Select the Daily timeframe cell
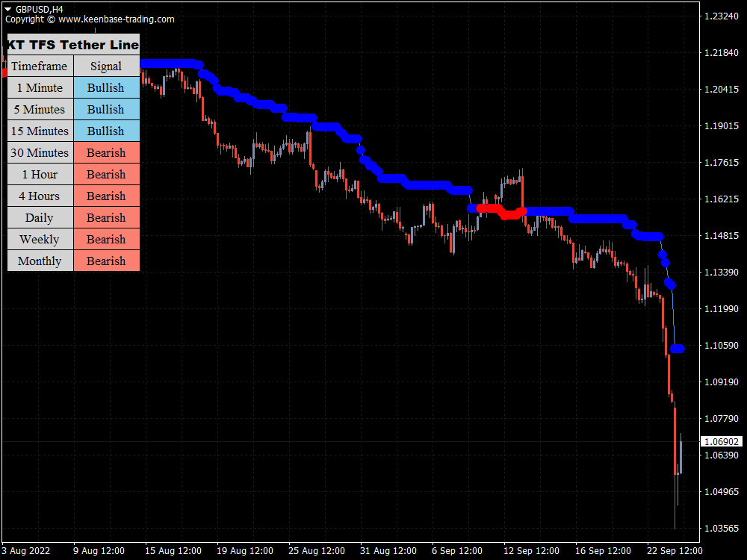This screenshot has height=560, width=747. pos(40,217)
